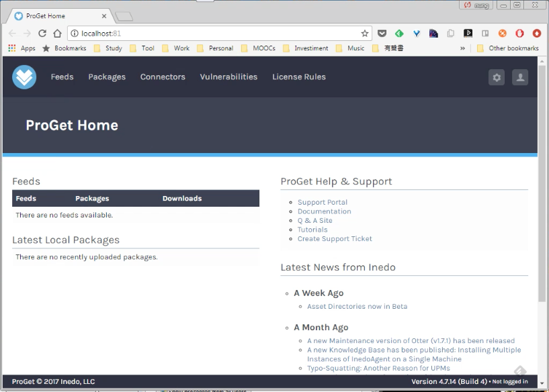View site information icon beside localhost
This screenshot has height=392, width=549.
[75, 34]
